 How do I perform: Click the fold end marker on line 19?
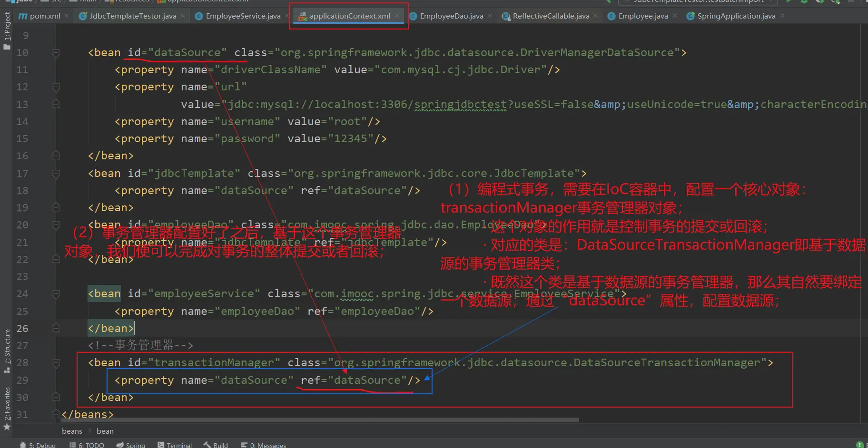click(56, 208)
